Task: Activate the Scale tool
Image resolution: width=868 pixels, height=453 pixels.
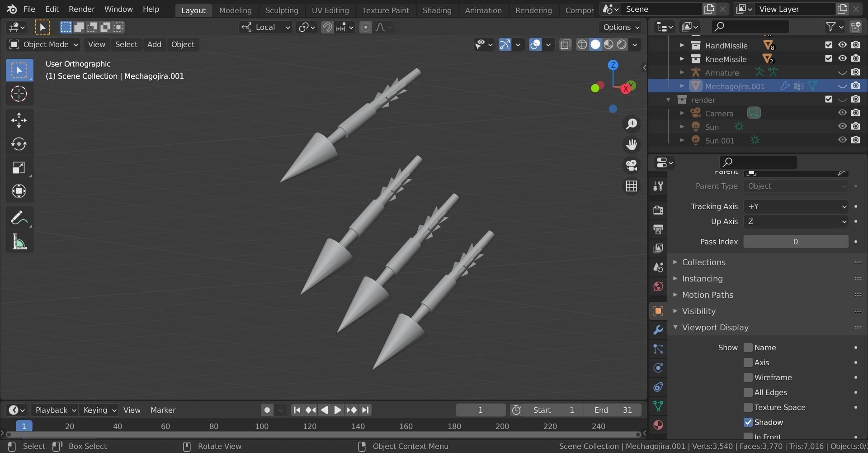Action: click(x=19, y=168)
